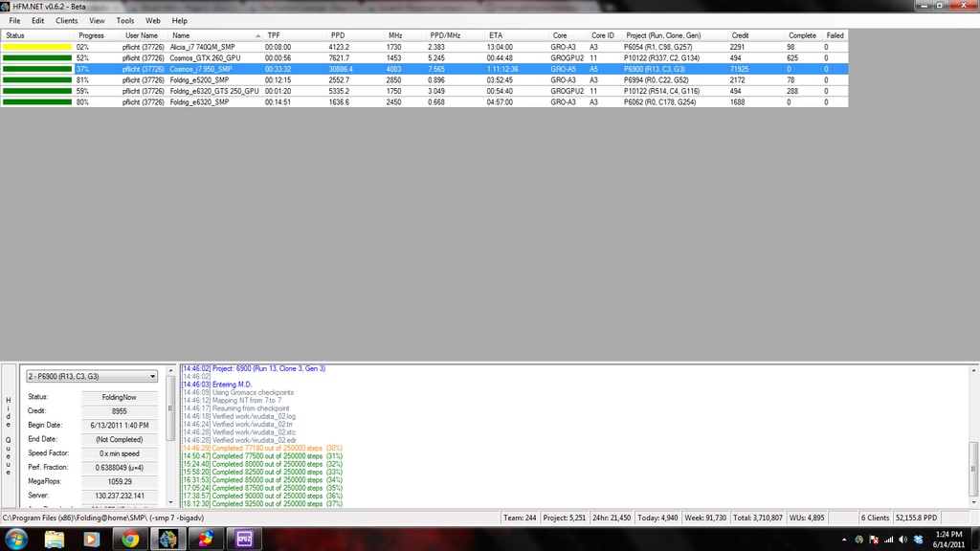Open network signal tray icon

(x=888, y=540)
